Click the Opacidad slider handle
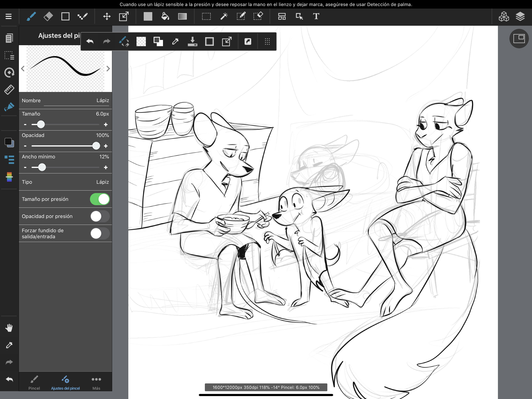The width and height of the screenshot is (532, 399). click(96, 146)
